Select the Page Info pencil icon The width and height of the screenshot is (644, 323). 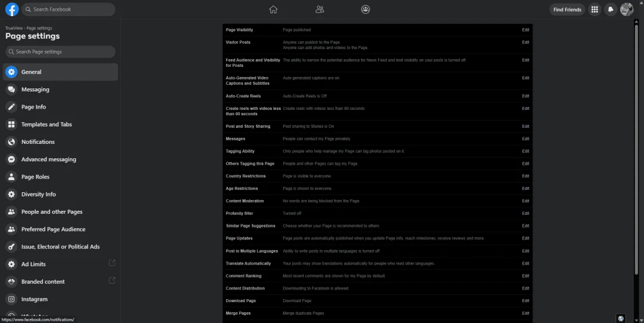pos(11,107)
